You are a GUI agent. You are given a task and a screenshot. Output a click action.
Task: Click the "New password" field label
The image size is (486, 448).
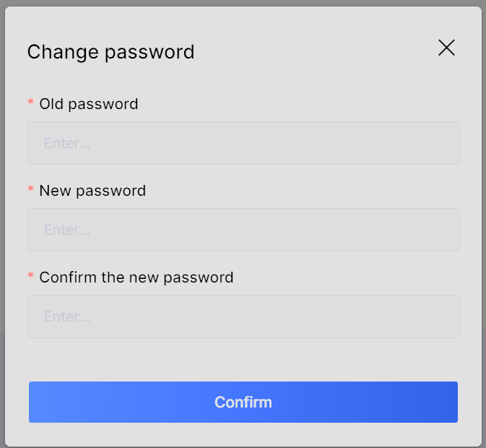92,191
